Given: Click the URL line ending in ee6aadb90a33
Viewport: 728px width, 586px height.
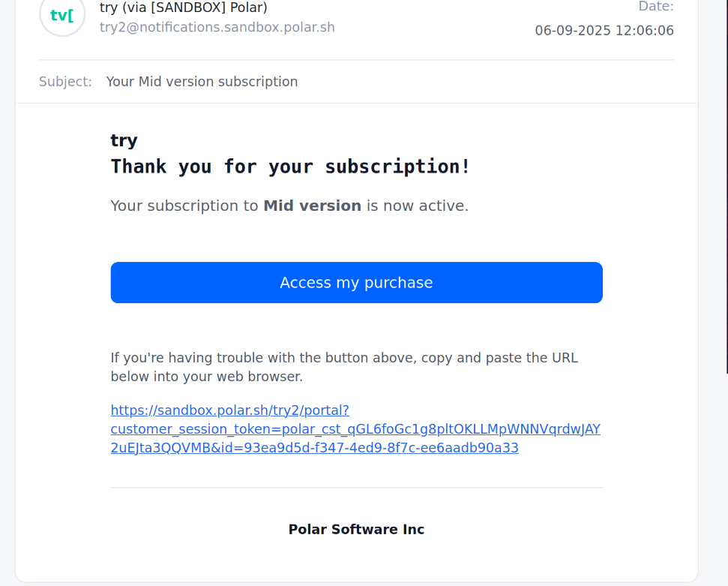Looking at the screenshot, I should click(314, 448).
